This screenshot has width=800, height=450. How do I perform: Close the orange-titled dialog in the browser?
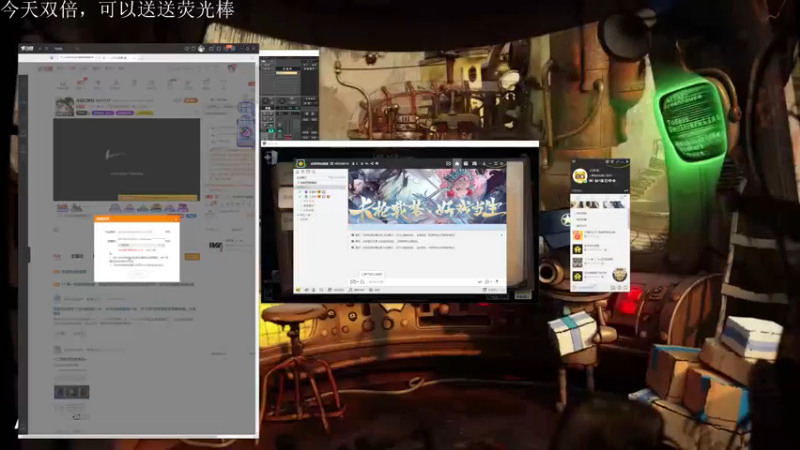pos(176,218)
